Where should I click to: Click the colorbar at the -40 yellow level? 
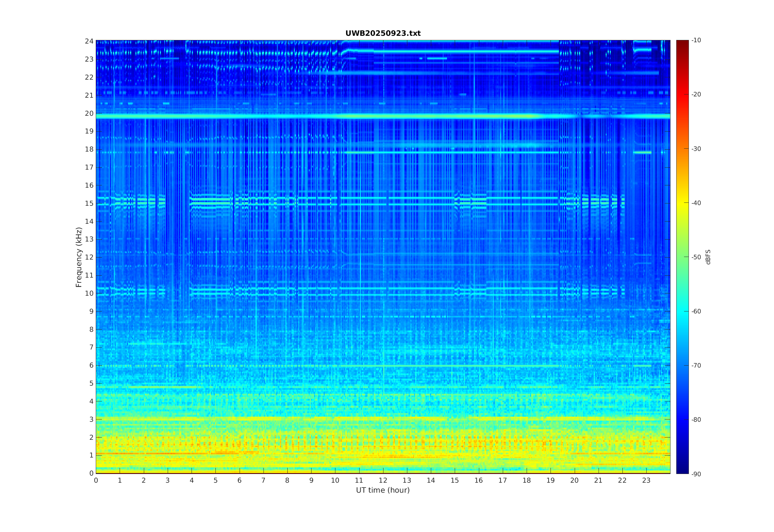point(682,203)
